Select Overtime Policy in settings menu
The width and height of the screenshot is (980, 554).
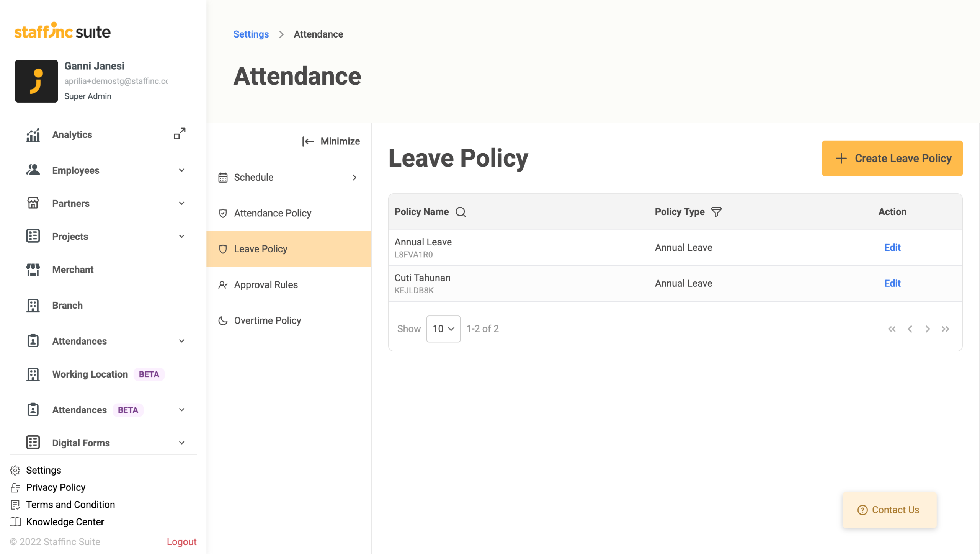coord(267,320)
